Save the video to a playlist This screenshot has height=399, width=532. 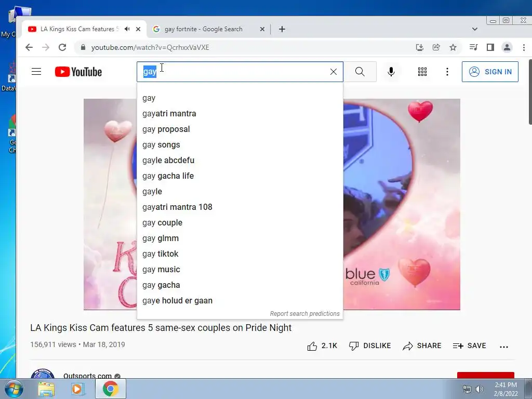469,345
